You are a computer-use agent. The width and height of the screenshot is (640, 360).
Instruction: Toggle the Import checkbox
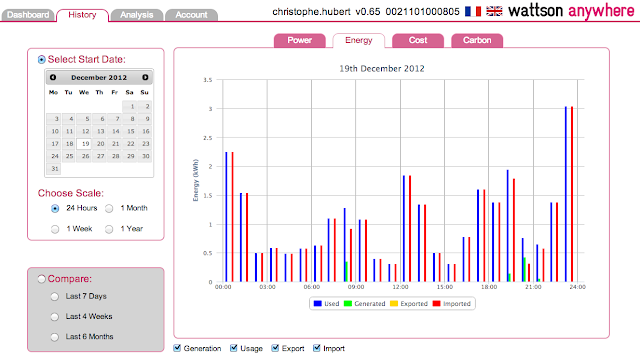(317, 348)
